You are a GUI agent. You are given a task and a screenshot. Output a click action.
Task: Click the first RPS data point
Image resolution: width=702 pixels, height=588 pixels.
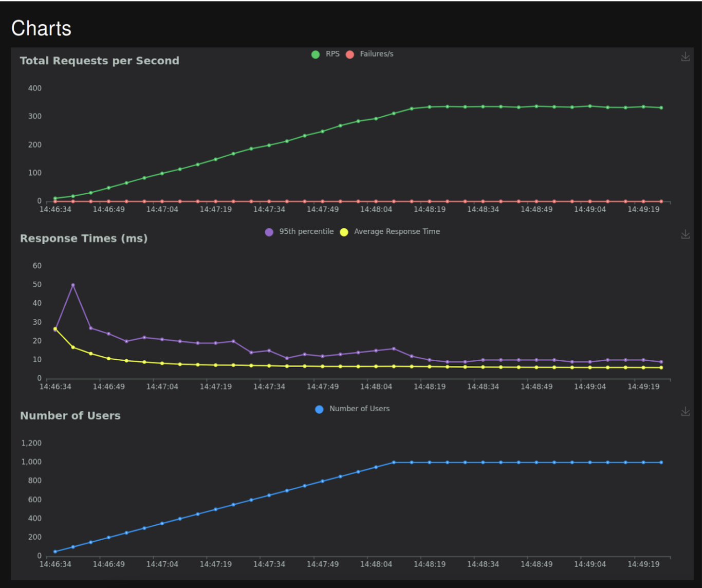(55, 198)
